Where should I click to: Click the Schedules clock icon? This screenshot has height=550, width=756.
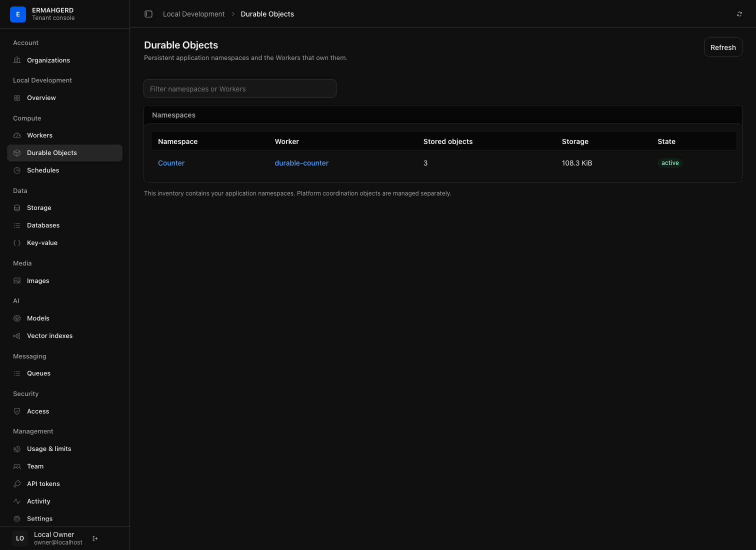click(17, 170)
